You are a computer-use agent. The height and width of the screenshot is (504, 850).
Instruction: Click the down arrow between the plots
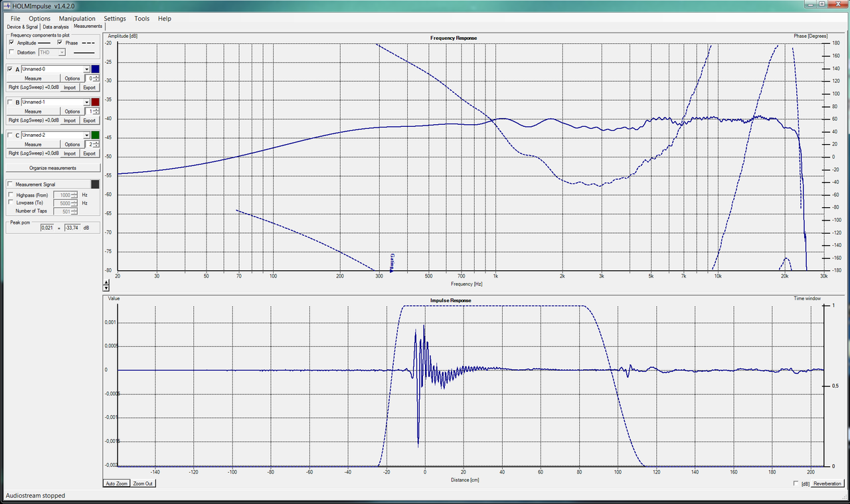[x=106, y=289]
